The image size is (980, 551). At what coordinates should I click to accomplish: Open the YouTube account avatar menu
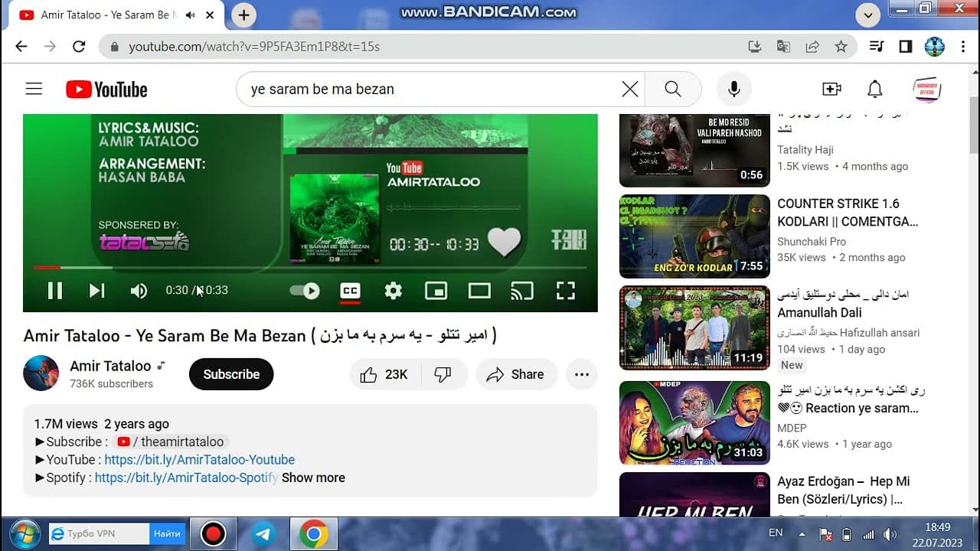coord(926,90)
